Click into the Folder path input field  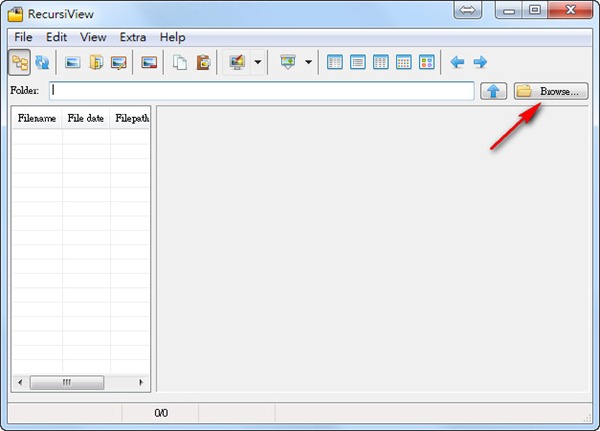coord(262,91)
